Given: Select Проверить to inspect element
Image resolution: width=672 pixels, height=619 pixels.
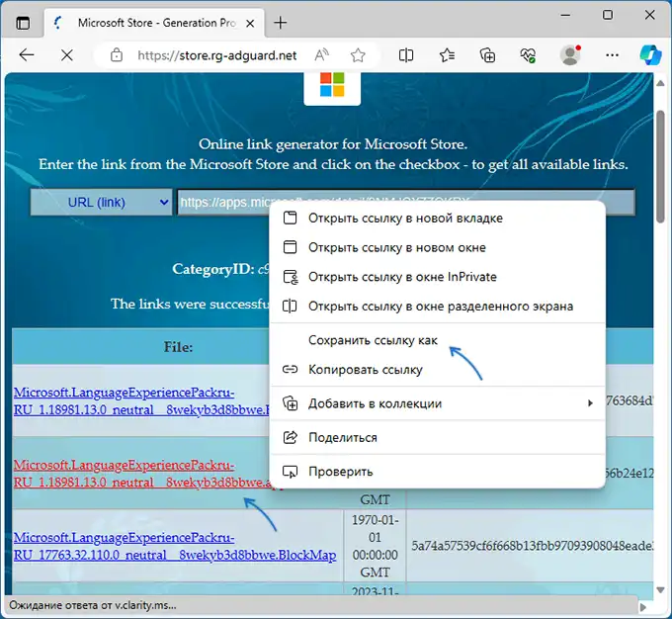Looking at the screenshot, I should [x=438, y=472].
